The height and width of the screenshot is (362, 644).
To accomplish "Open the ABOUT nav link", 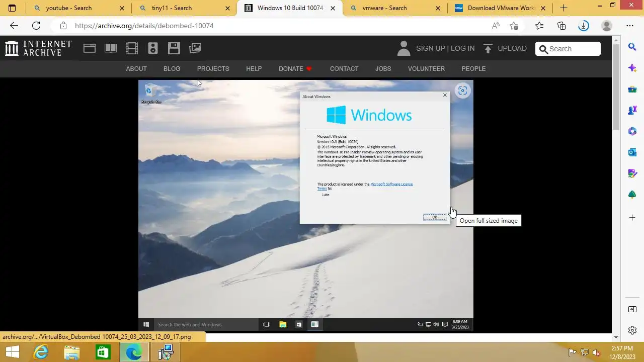I will click(x=136, y=69).
